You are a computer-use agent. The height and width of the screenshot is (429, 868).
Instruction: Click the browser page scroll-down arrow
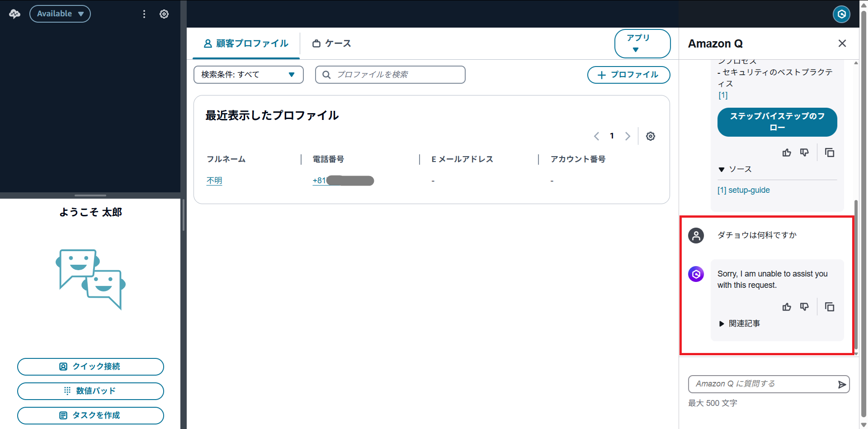[863, 425]
